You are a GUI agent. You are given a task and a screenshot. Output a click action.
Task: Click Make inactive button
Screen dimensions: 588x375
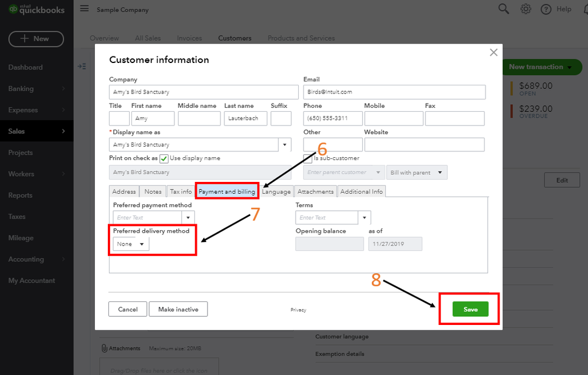178,309
